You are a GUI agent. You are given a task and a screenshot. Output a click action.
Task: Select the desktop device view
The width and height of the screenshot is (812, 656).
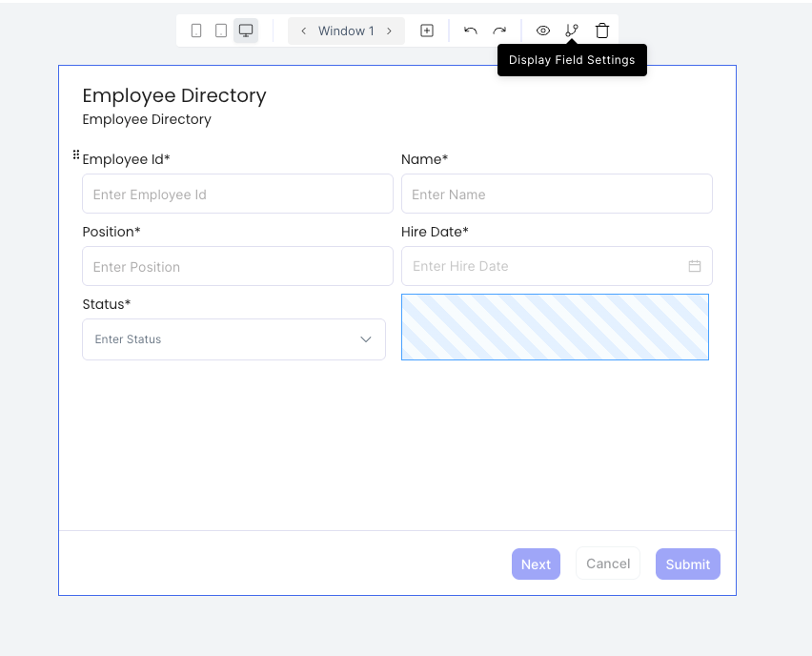click(x=246, y=31)
